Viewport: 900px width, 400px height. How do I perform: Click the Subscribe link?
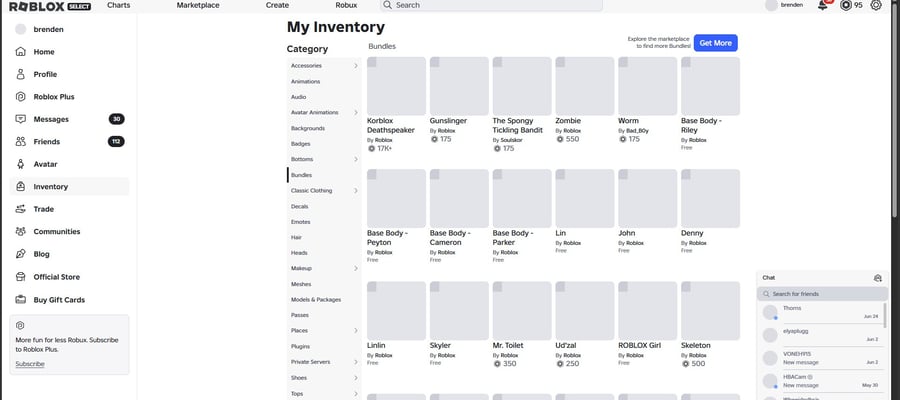(30, 364)
